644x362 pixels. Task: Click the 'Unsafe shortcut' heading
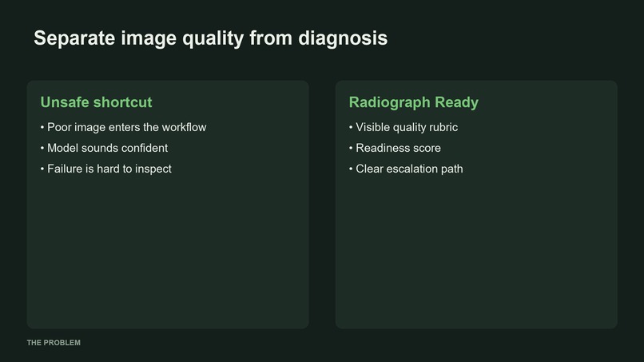point(96,102)
